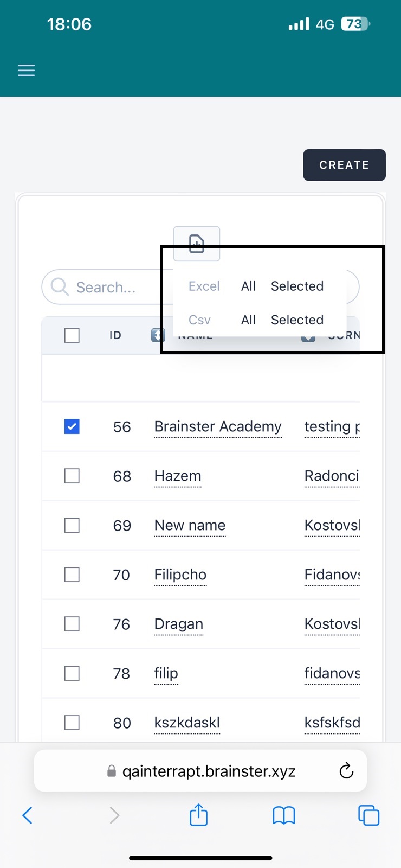Viewport: 401px width, 868px height.
Task: Open Safari tabs overview icon
Action: click(368, 815)
